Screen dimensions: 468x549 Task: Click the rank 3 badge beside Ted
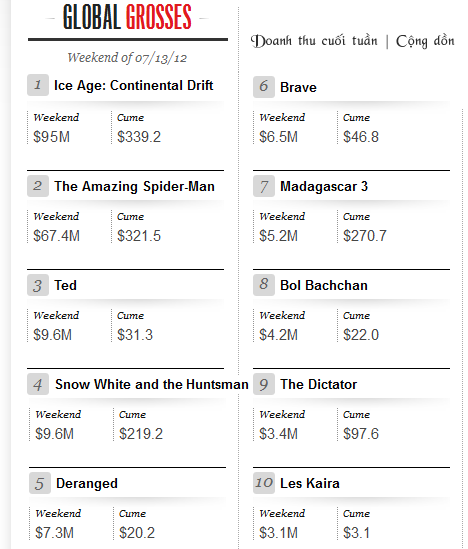coord(38,285)
